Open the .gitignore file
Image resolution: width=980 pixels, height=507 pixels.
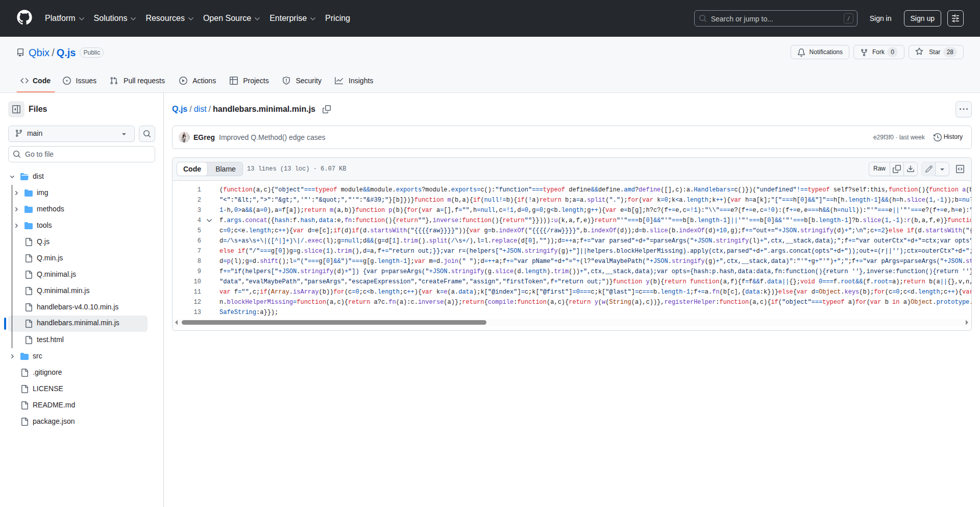pos(47,372)
